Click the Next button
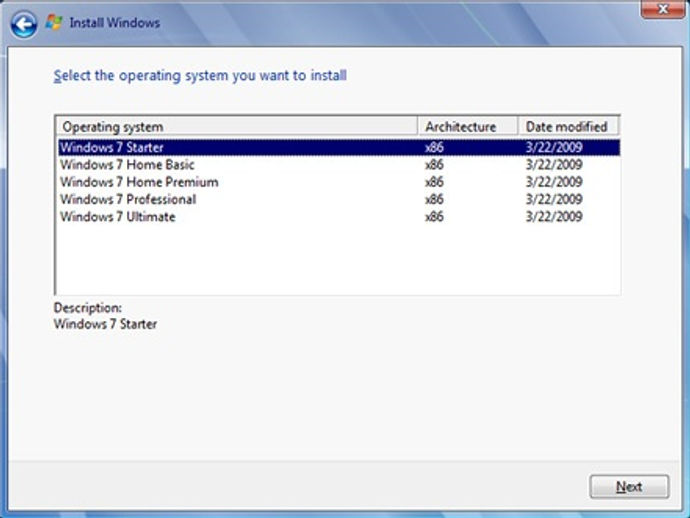690x518 pixels. click(x=629, y=487)
